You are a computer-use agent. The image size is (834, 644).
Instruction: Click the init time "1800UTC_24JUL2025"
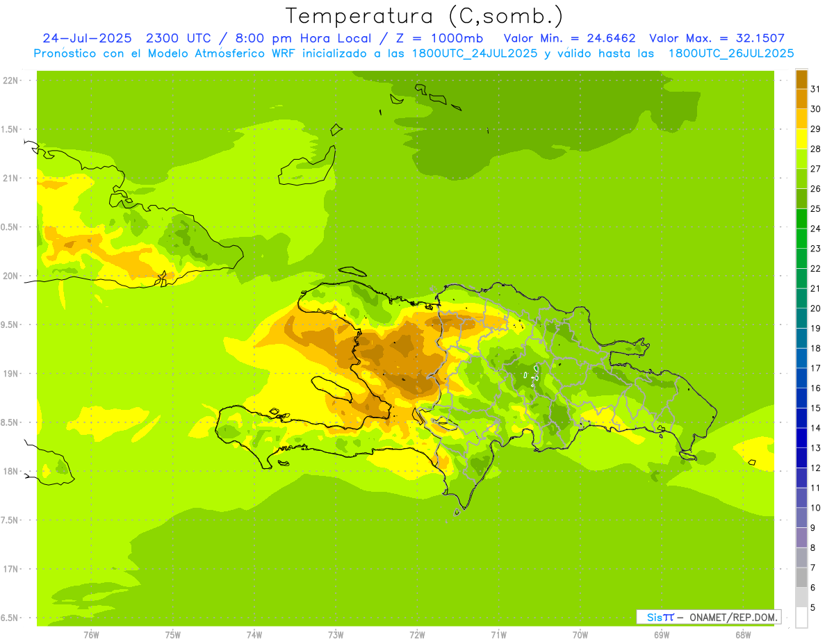coord(474,53)
